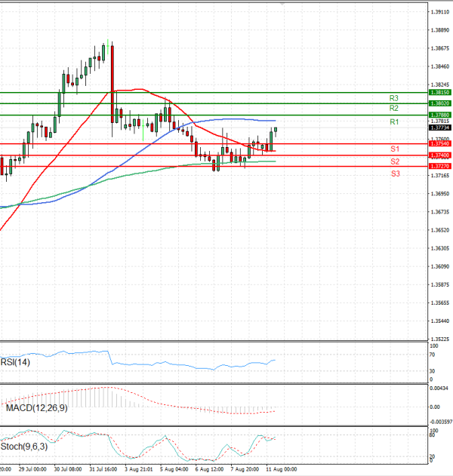This screenshot has height=476, width=453.
Task: Click the green 1.37880 price tag
Action: click(x=439, y=115)
